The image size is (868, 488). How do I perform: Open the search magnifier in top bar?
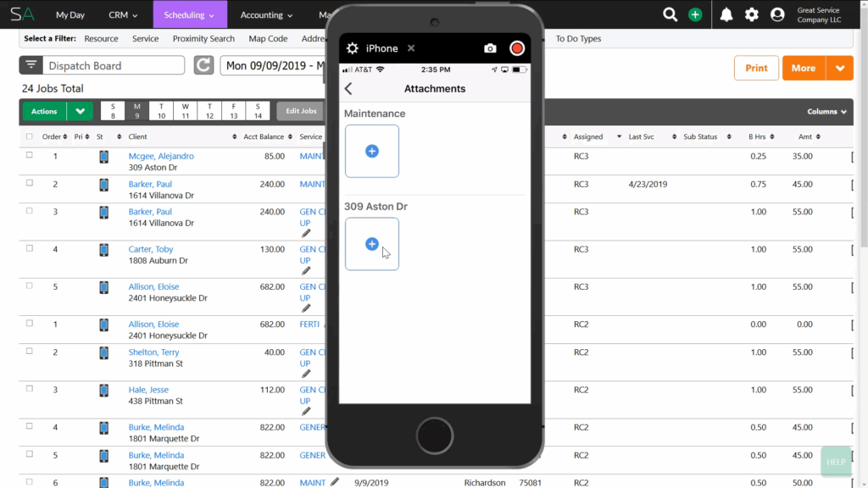670,15
